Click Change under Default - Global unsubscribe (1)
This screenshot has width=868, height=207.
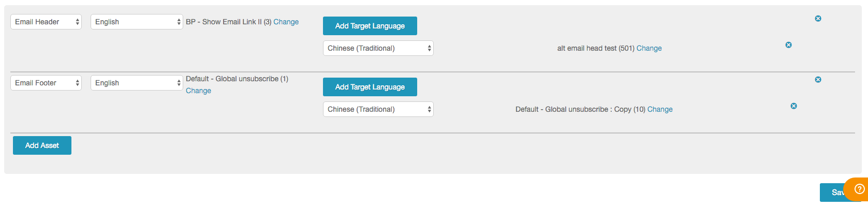(x=198, y=91)
